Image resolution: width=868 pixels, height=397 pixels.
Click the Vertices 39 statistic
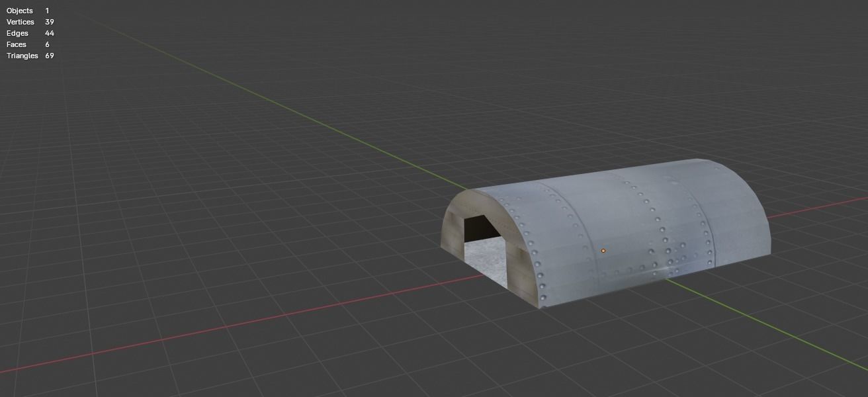(x=30, y=22)
